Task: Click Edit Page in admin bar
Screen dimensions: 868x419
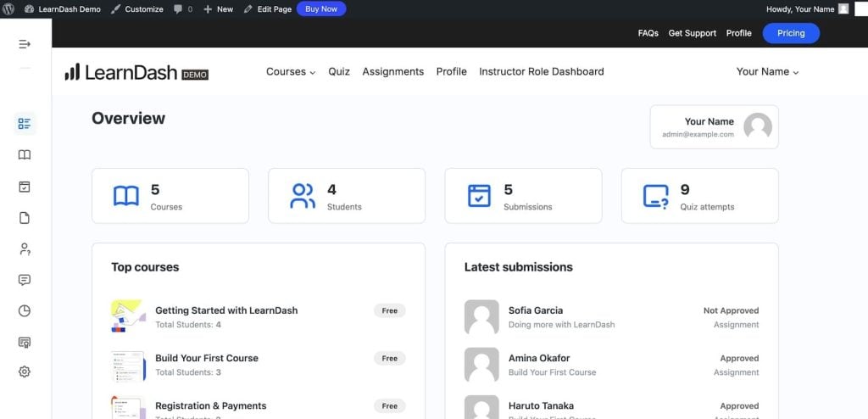Action: point(267,8)
